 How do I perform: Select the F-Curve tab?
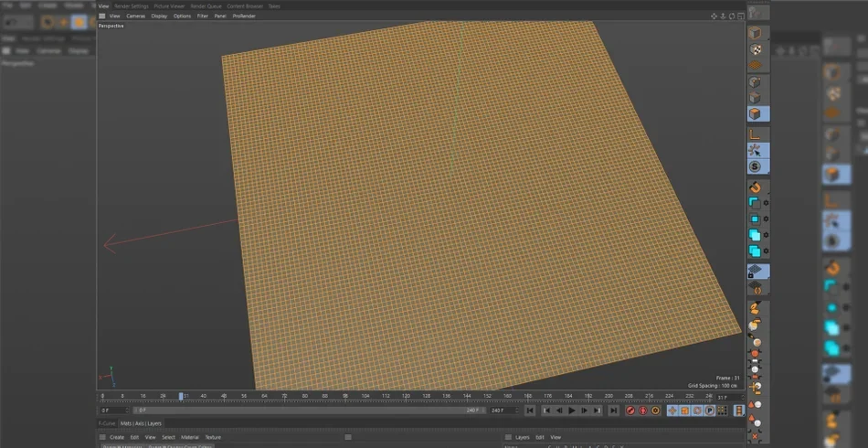[x=107, y=423]
